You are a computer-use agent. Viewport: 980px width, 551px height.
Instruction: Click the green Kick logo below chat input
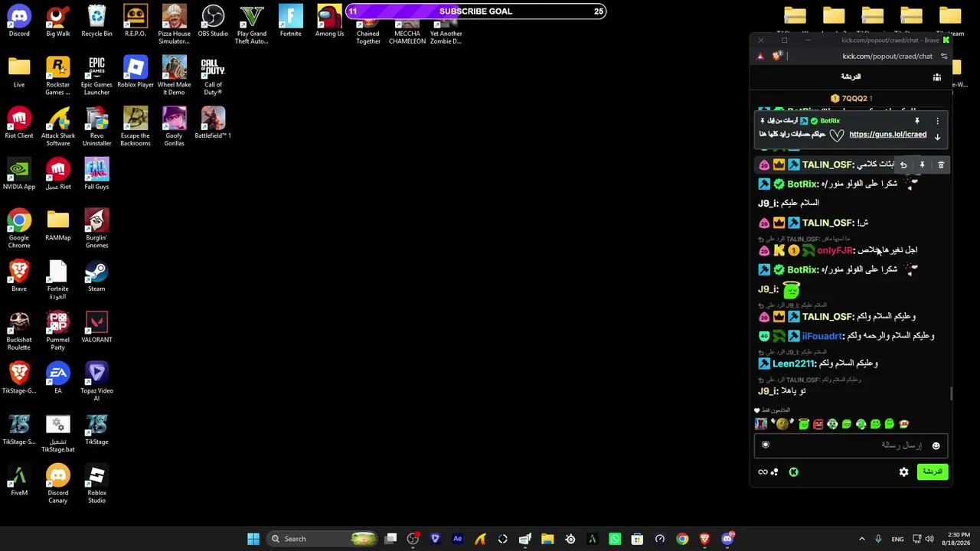point(793,472)
